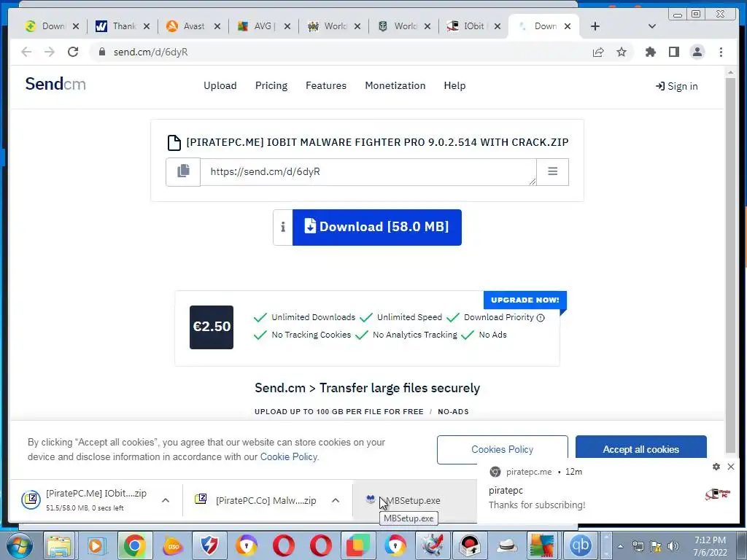The height and width of the screenshot is (560, 747).
Task: Click the blue Download [58.0 MB] button
Action: tap(377, 227)
